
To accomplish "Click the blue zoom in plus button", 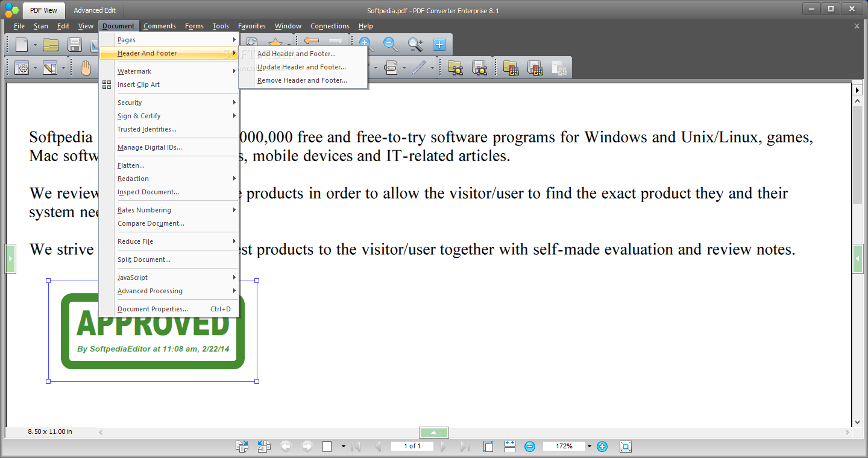I will (602, 447).
